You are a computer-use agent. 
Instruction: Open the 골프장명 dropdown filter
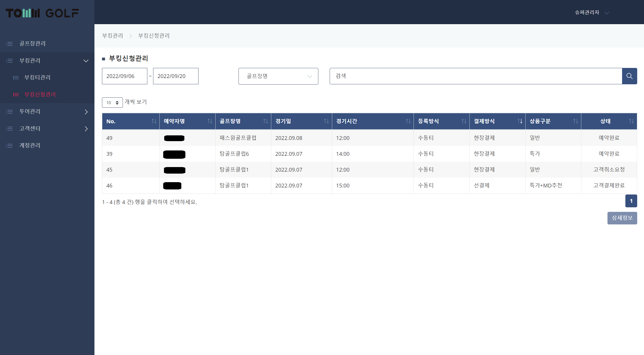click(278, 76)
